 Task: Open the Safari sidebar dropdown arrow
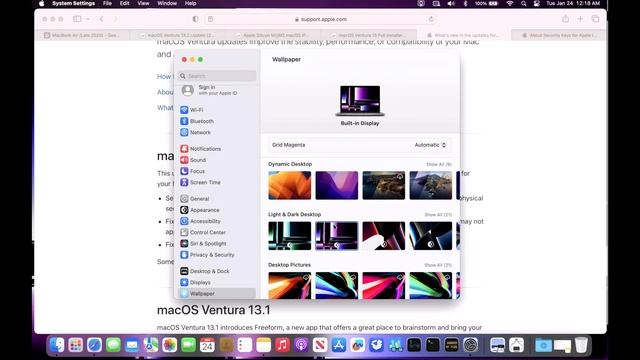(87, 19)
